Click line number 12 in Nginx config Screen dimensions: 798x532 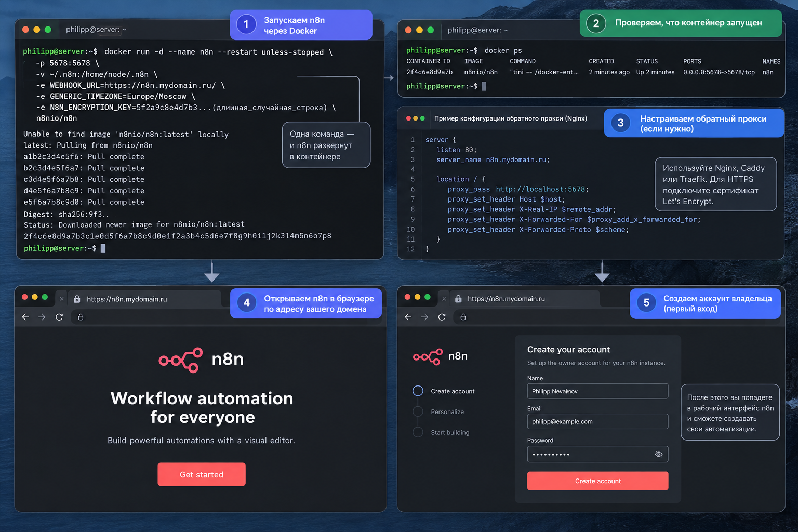[x=410, y=249]
